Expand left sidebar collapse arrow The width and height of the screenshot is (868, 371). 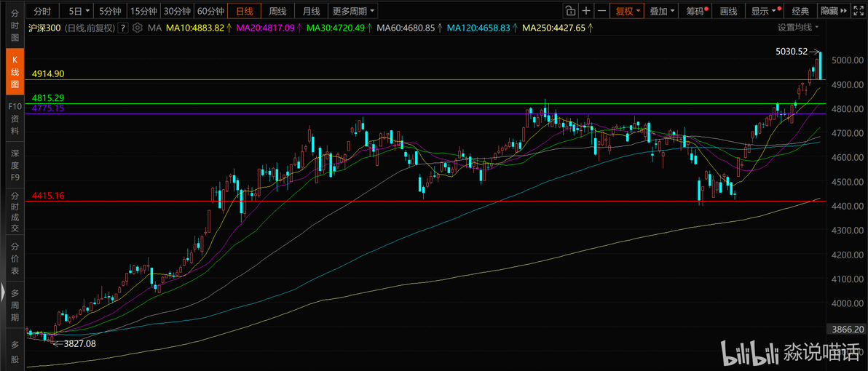pyautogui.click(x=3, y=291)
